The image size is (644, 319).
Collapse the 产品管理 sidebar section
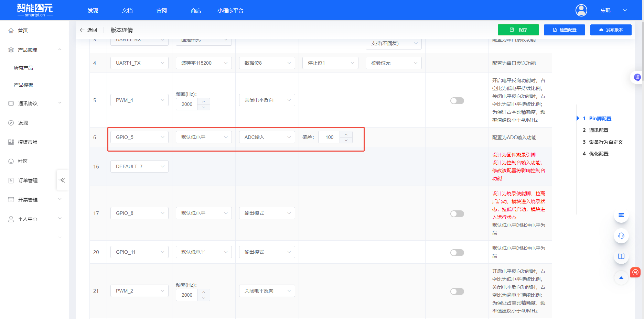60,49
